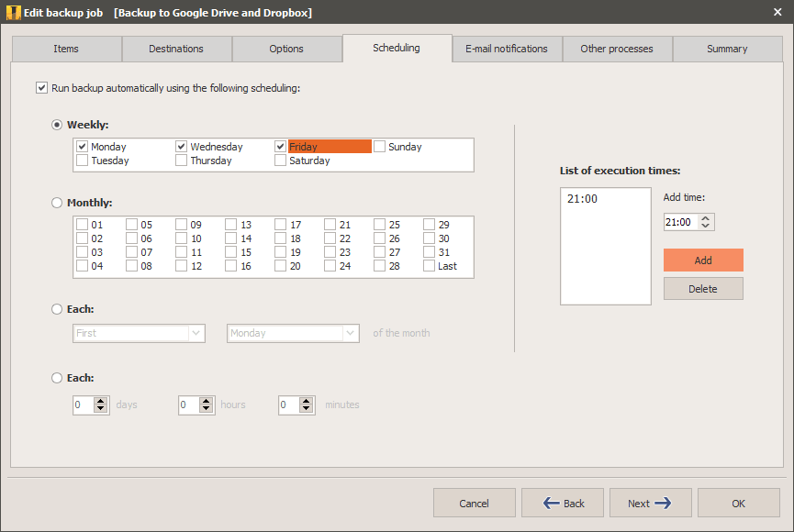Viewport: 794px width, 532px height.
Task: Click the app icon in title bar
Action: click(13, 13)
